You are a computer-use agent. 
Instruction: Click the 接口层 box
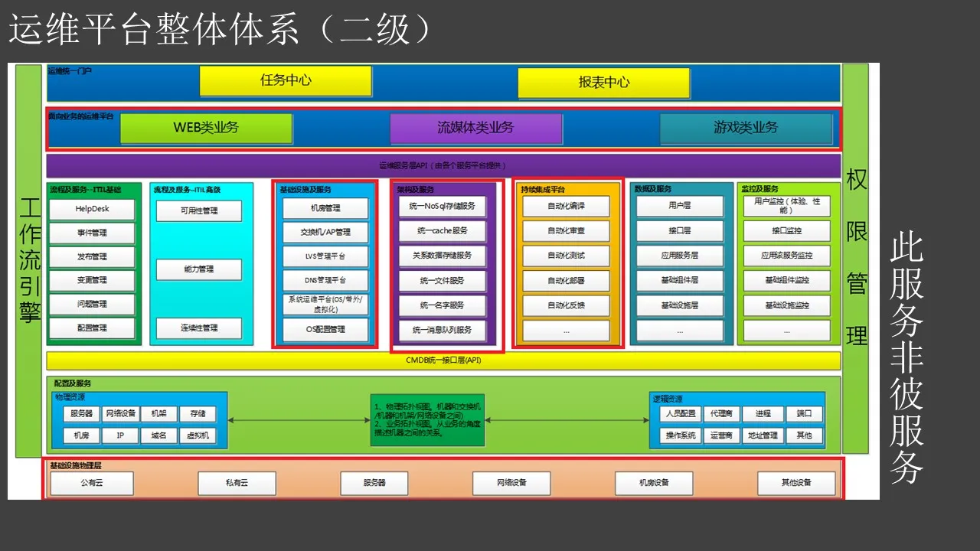tap(680, 230)
